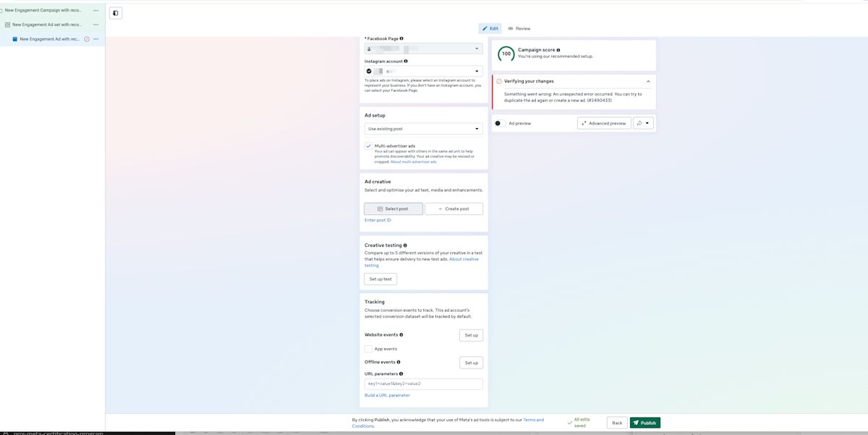Select the New Engagement Ad set tree item
The width and height of the screenshot is (868, 435).
[46, 25]
